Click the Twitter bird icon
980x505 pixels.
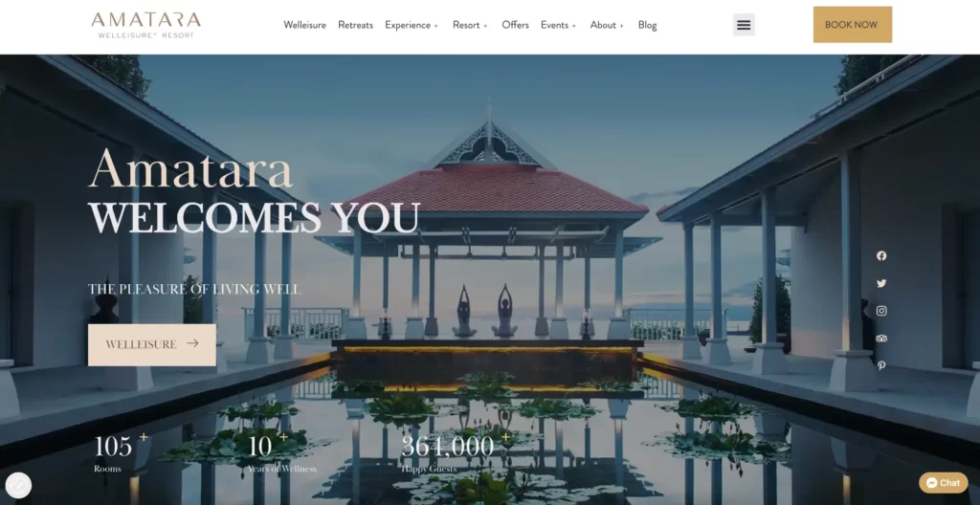(881, 283)
